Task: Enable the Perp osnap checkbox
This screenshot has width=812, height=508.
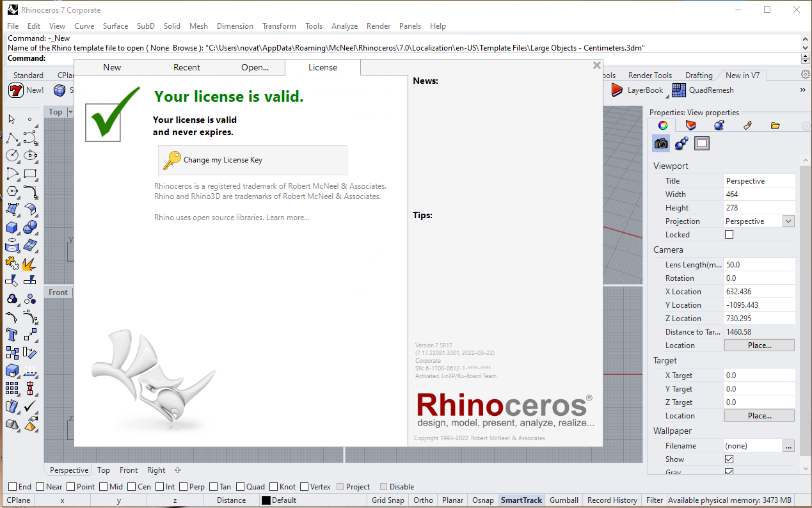Action: click(x=184, y=487)
